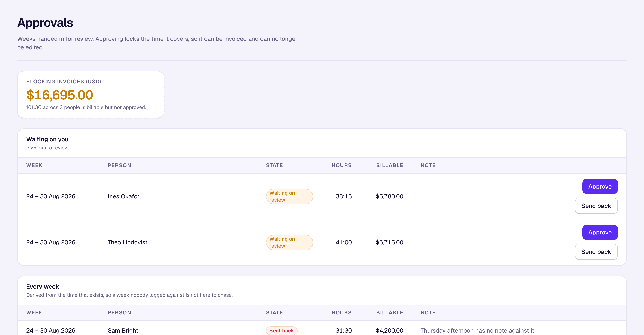The height and width of the screenshot is (335, 644).
Task: Click the $16,695.00 blocking invoices amount
Action: [x=59, y=95]
